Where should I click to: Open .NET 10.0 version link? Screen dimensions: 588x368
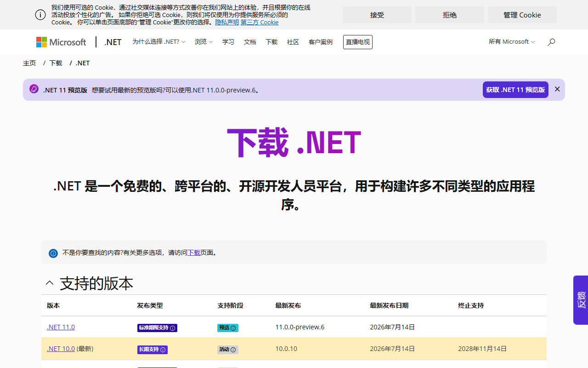click(x=61, y=349)
